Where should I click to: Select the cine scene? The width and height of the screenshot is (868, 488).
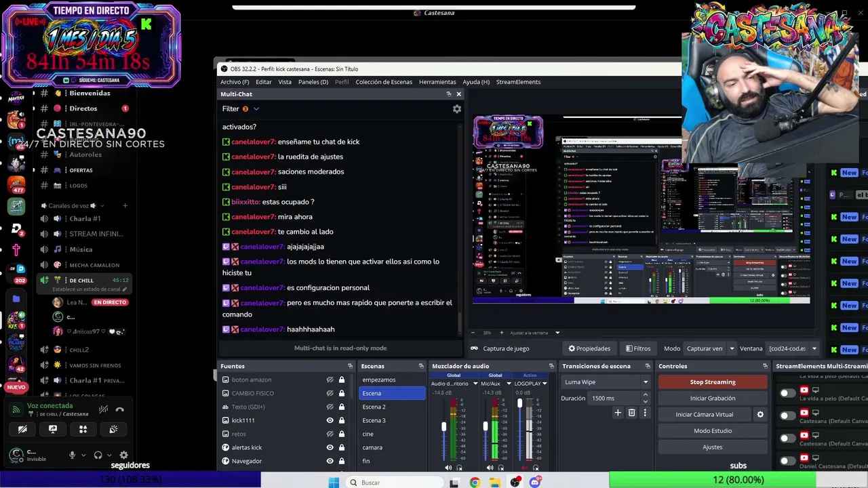click(392, 434)
